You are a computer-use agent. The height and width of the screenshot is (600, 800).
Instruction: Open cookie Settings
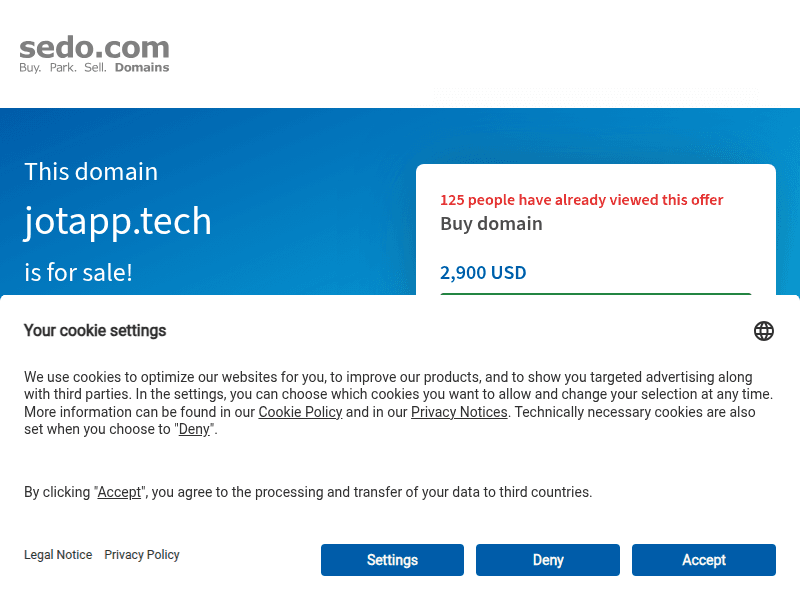392,560
